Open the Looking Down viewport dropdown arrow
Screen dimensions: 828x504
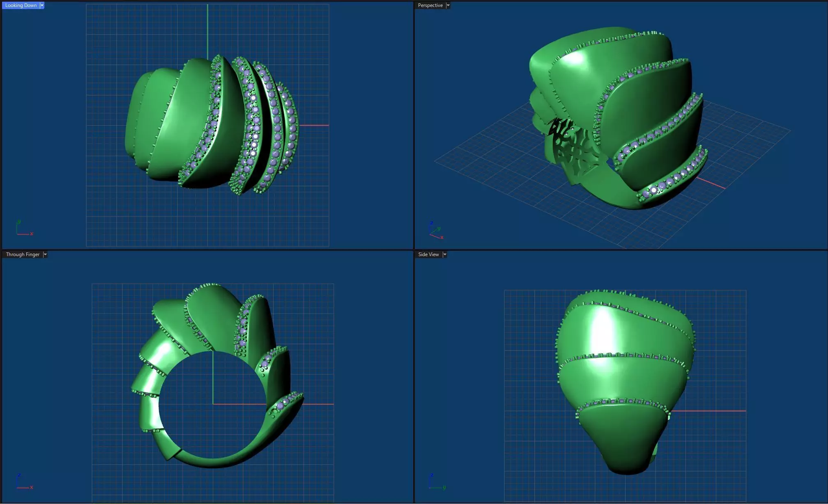[42, 5]
